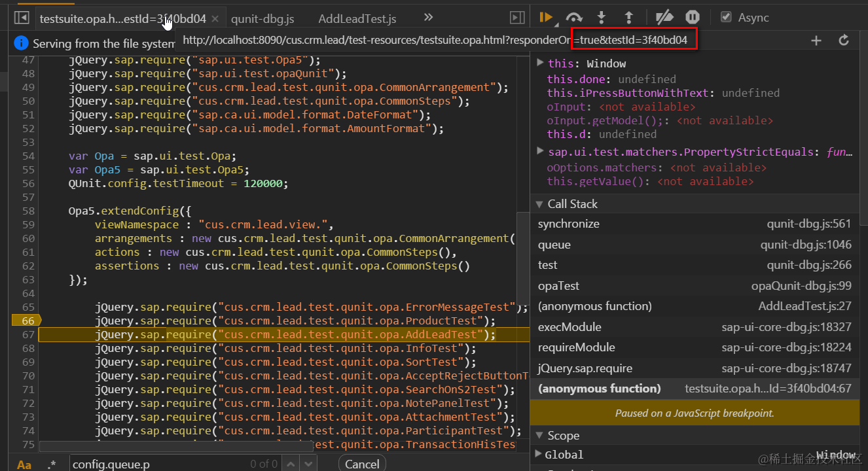
Task: Expand the PropertyStrictEquals watch entry
Action: point(540,151)
